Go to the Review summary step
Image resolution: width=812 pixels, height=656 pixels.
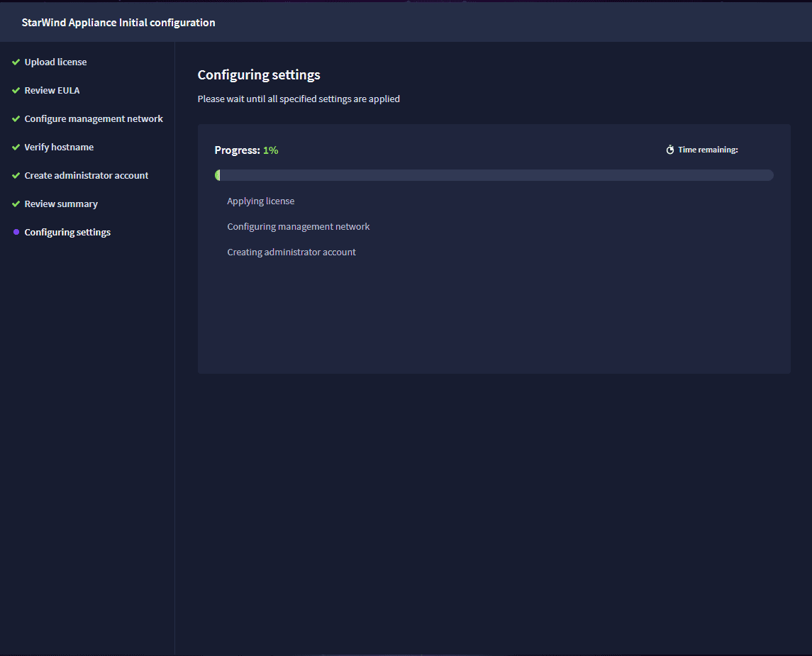[x=61, y=204]
